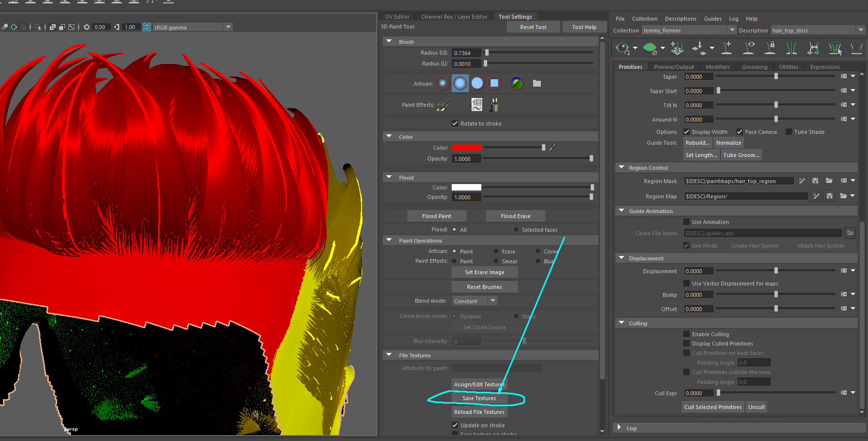Collapse the Region Control section
The image size is (868, 441).
621,168
